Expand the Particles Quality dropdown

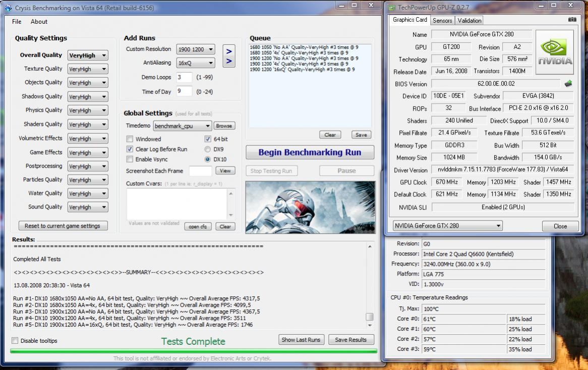(88, 180)
